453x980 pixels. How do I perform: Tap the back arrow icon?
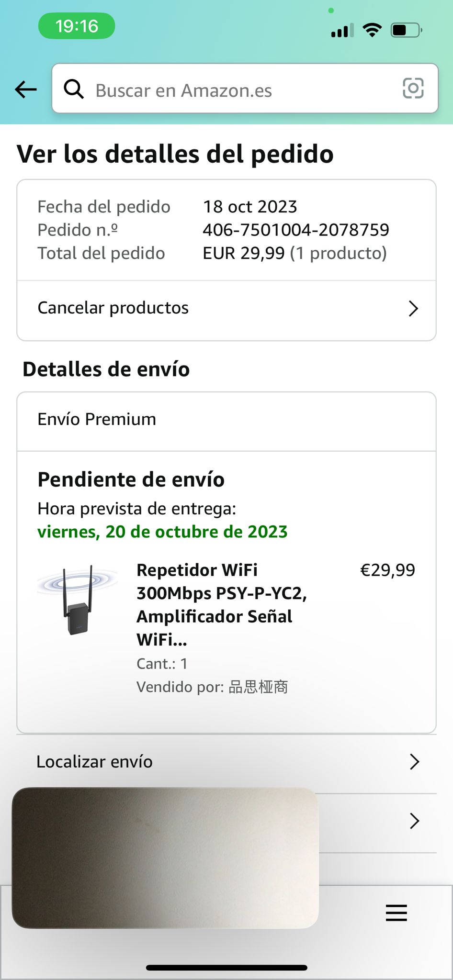pyautogui.click(x=26, y=89)
